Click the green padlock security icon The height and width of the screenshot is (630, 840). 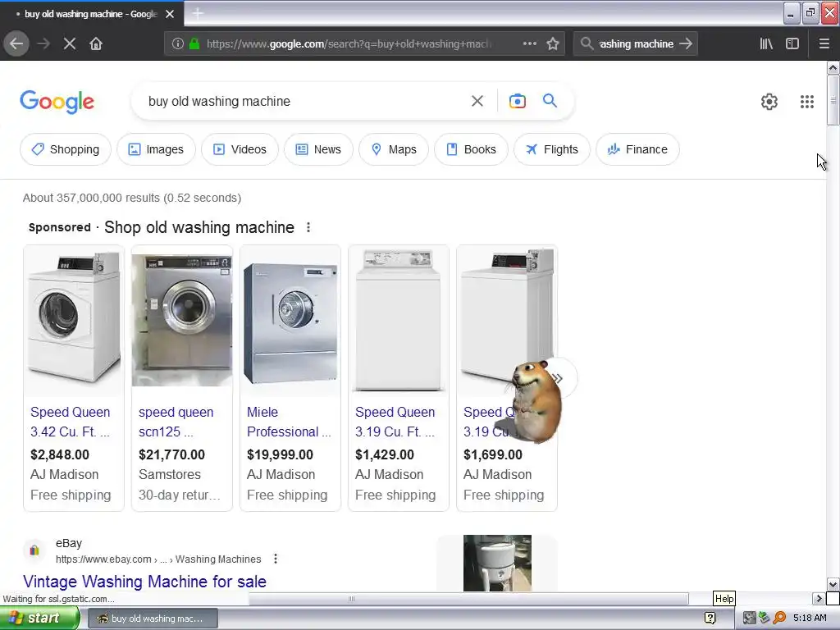coord(194,44)
